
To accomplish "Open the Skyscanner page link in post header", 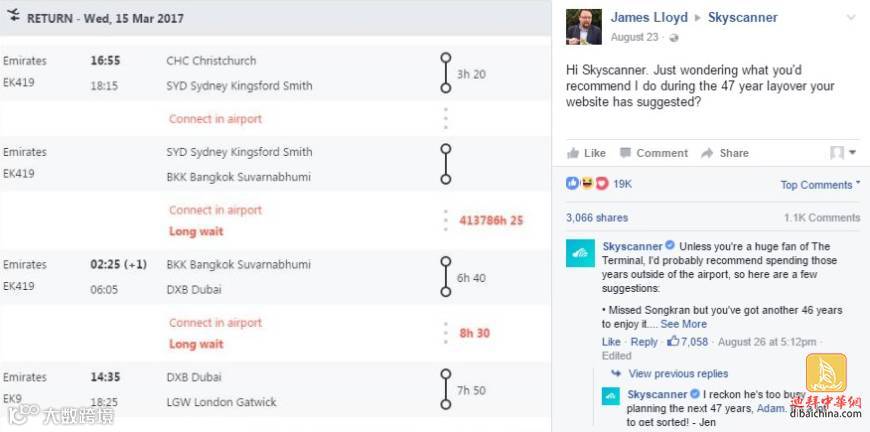I will point(742,18).
